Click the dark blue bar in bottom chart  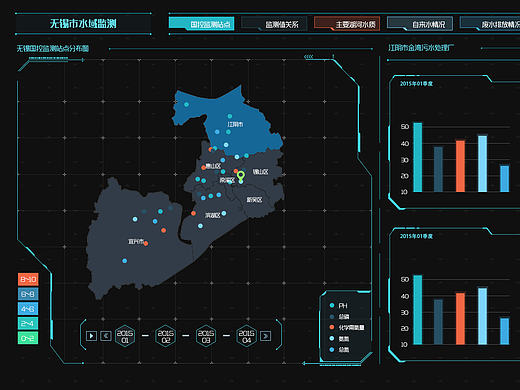click(x=438, y=322)
